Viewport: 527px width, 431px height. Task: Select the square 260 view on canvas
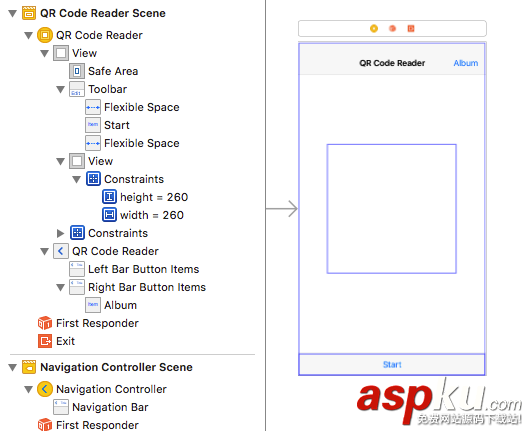point(392,209)
